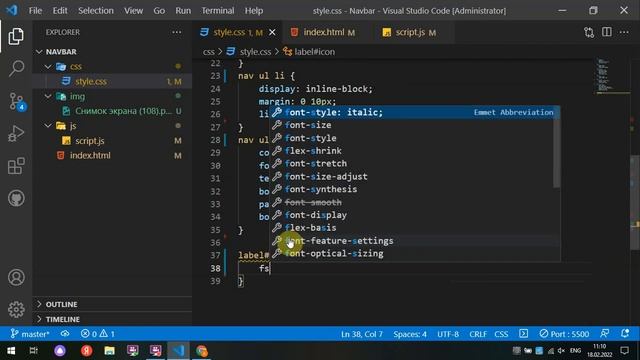Open the File menu

pos(35,11)
